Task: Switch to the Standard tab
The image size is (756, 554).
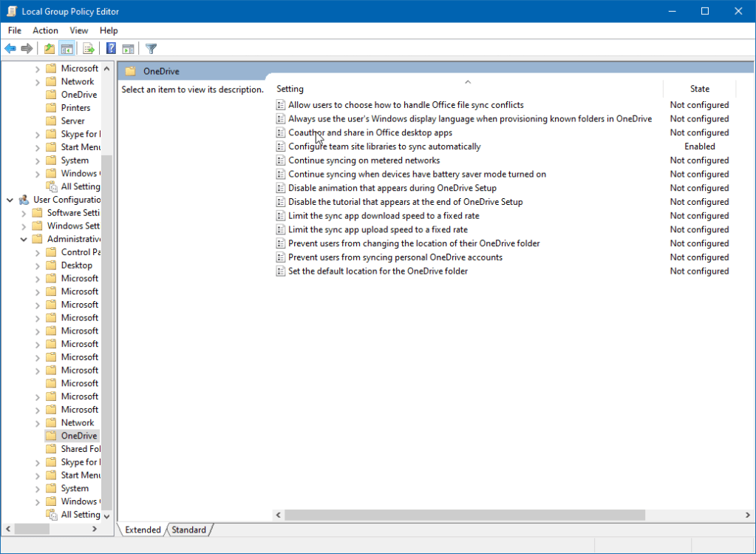Action: pyautogui.click(x=189, y=530)
